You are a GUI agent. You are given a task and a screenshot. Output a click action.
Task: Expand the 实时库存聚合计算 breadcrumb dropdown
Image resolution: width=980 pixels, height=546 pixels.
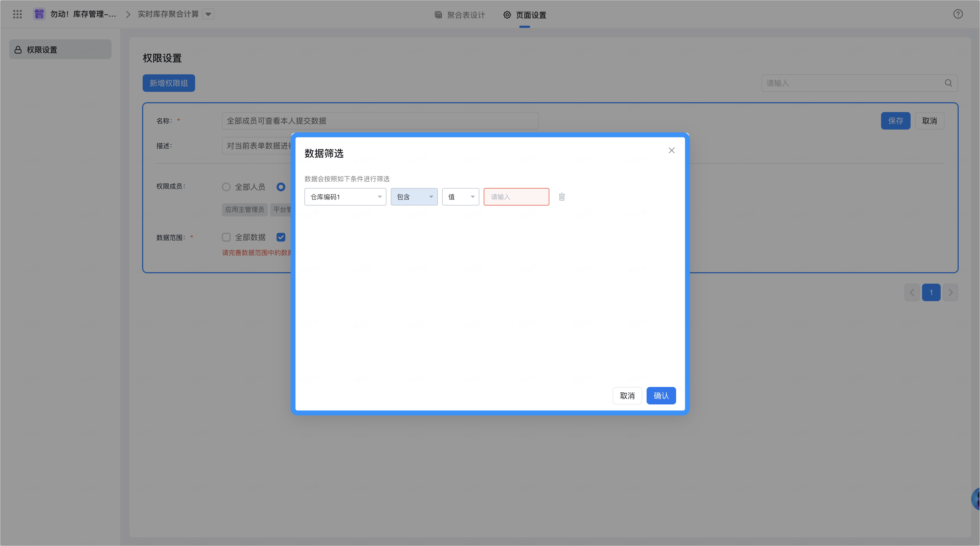point(208,14)
